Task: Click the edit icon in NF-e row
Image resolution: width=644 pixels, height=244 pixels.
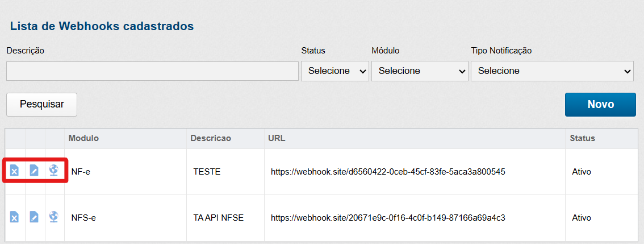Action: click(x=34, y=171)
